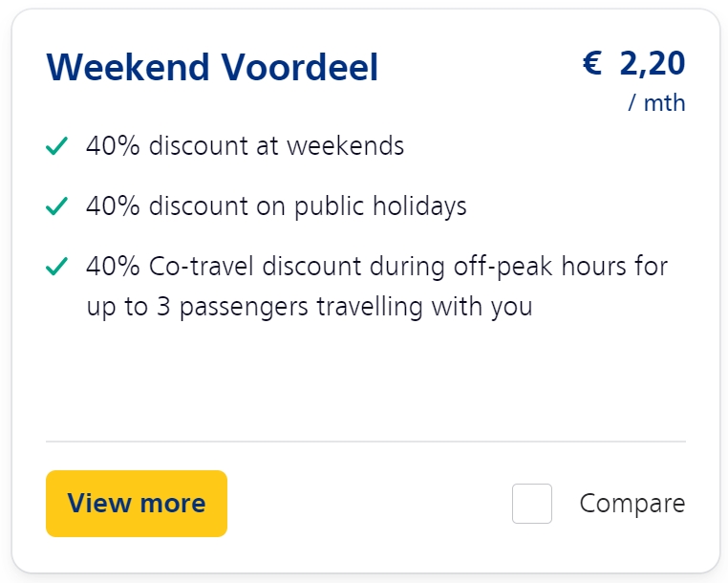Click 'up to 3 passengers travelling with you'
Image resolution: width=728 pixels, height=583 pixels.
pyautogui.click(x=309, y=308)
